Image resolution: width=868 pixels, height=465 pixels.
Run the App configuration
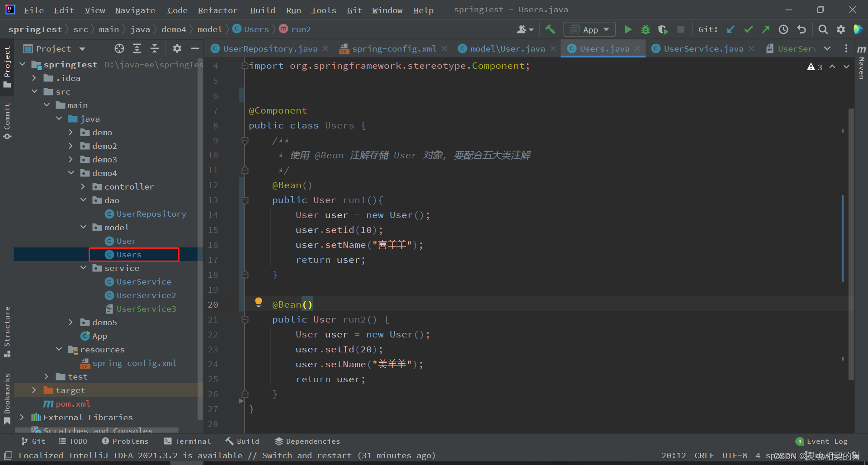tap(628, 29)
